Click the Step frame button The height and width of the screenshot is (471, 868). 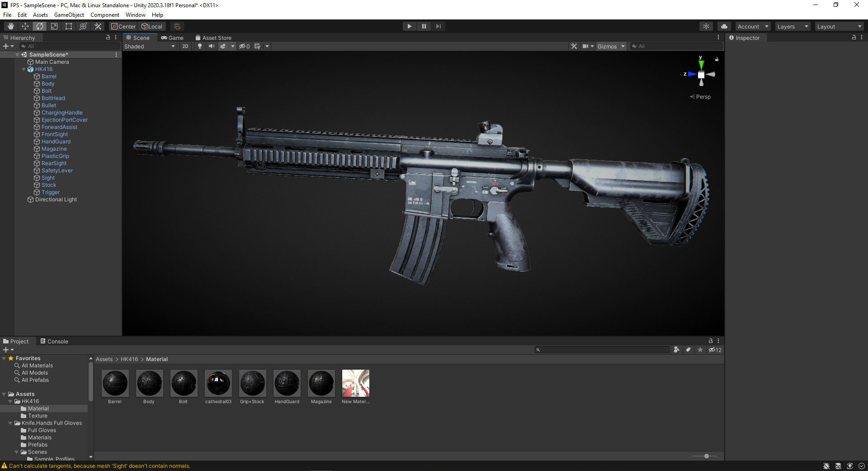coord(438,26)
